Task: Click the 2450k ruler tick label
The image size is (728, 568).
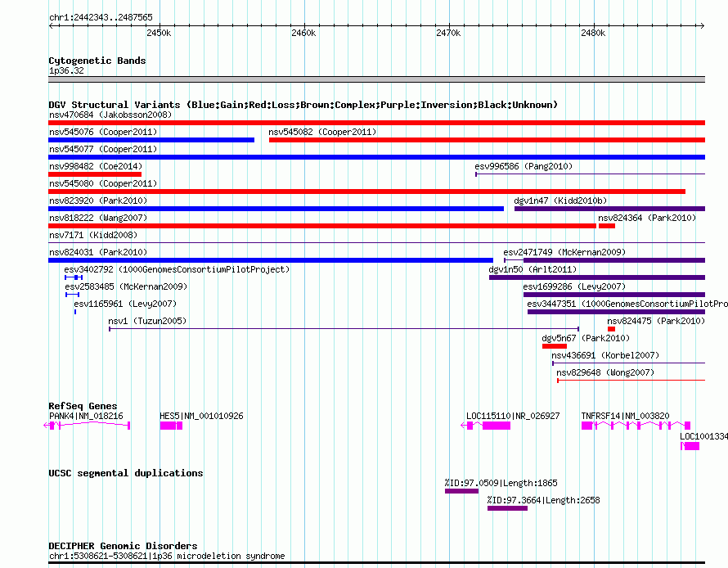Action: coord(159,33)
